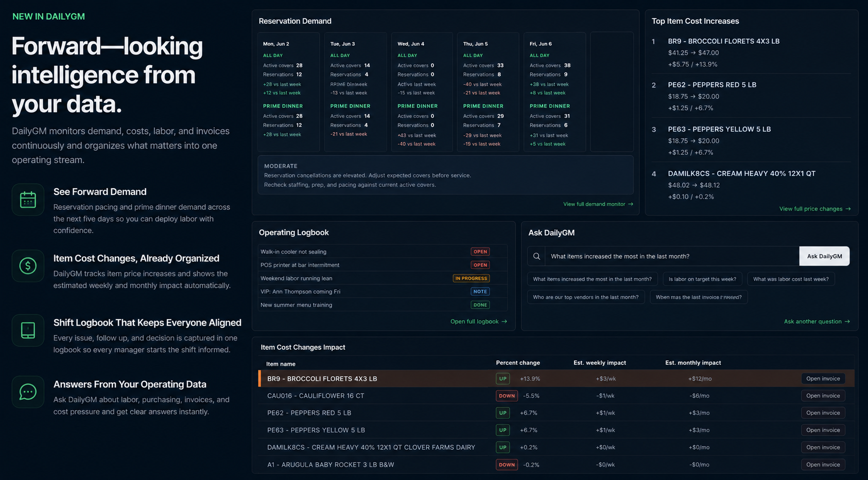Select 'Weekend labor running lean' entry
868x480 pixels.
point(383,278)
